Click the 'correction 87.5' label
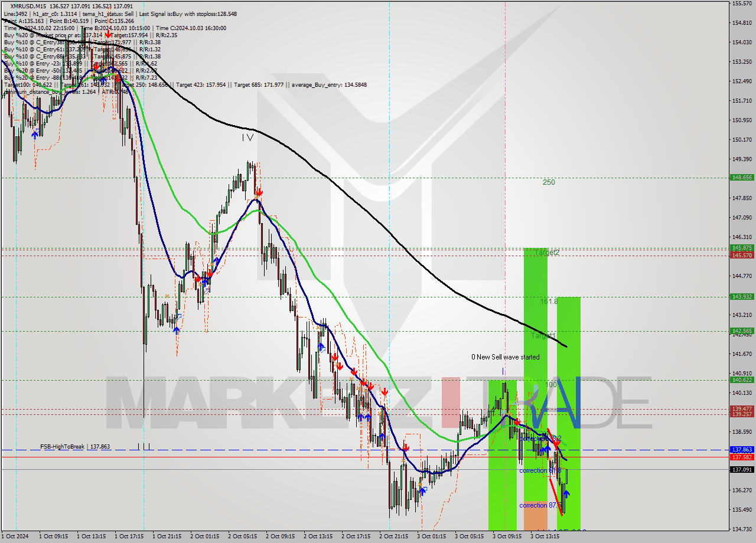This screenshot has width=756, height=543. coord(540,505)
